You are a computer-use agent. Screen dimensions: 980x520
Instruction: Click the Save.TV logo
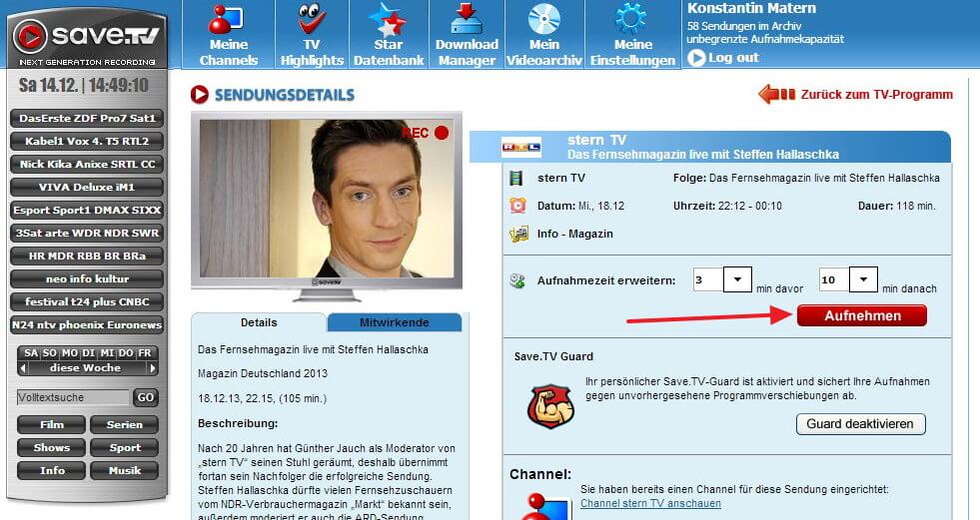point(86,38)
